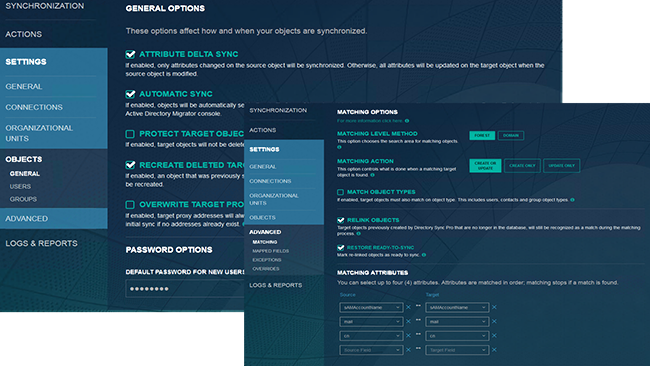
Task: Open Actions in the back window sidebar
Action: point(23,34)
